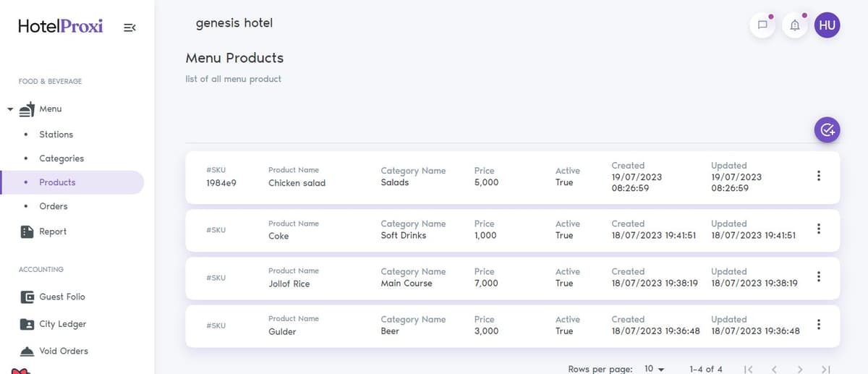Open the Gulder row three-dot menu
The width and height of the screenshot is (868, 374).
pyautogui.click(x=818, y=324)
